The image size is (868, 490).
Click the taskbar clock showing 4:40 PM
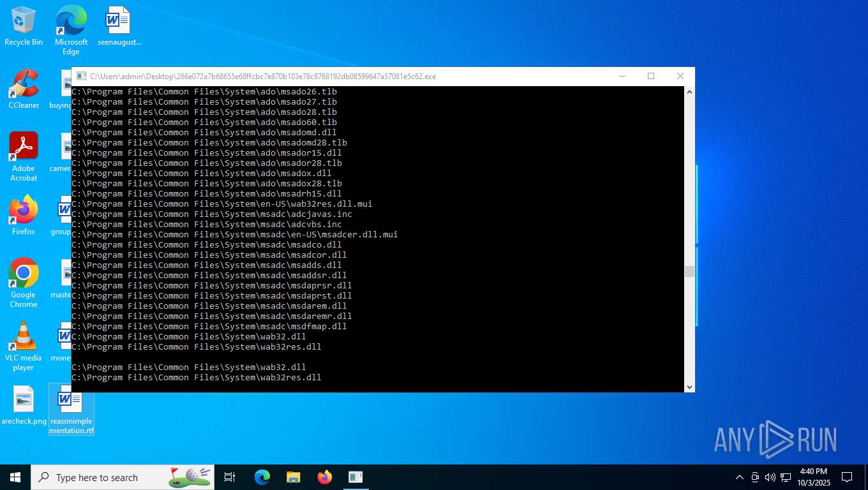(x=813, y=477)
